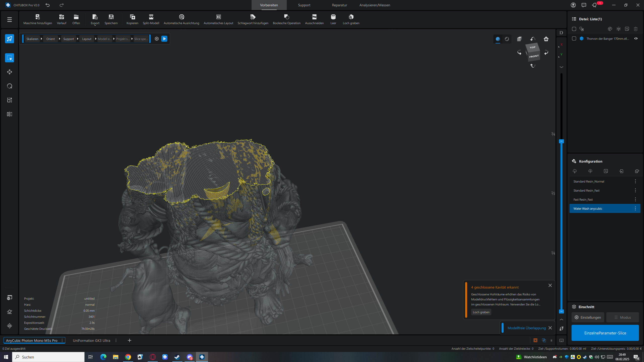Switch to the Vorbereiten tab

tap(269, 5)
